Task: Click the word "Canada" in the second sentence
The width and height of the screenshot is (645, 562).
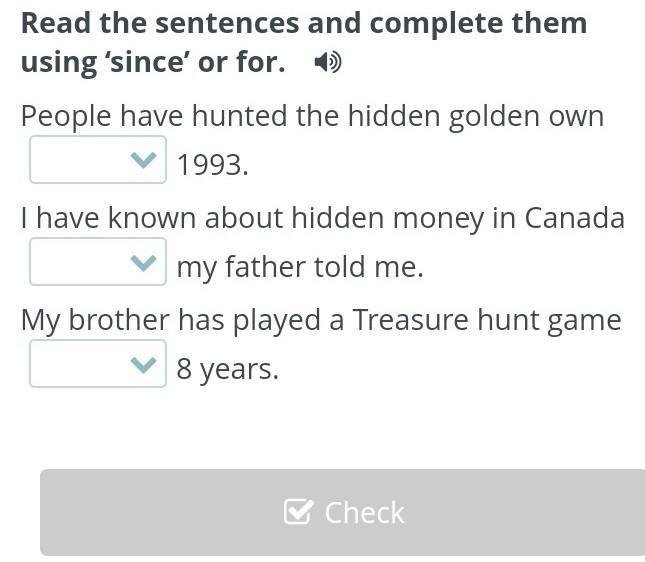Action: [x=574, y=218]
